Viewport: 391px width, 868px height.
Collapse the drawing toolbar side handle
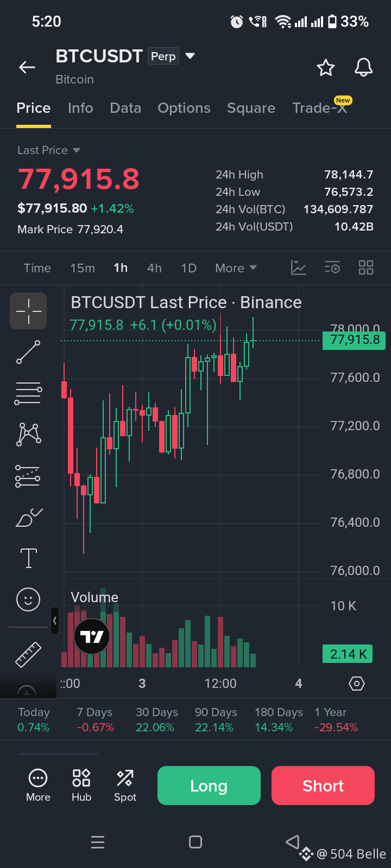(55, 621)
